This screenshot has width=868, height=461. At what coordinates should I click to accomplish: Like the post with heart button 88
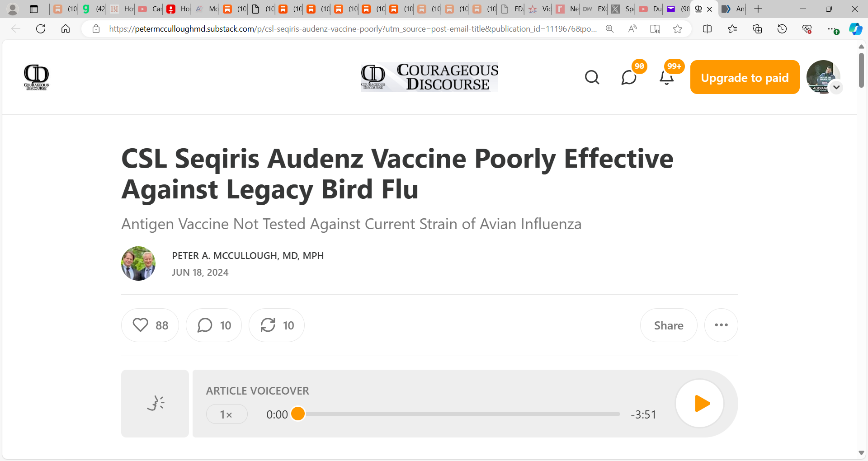(150, 325)
